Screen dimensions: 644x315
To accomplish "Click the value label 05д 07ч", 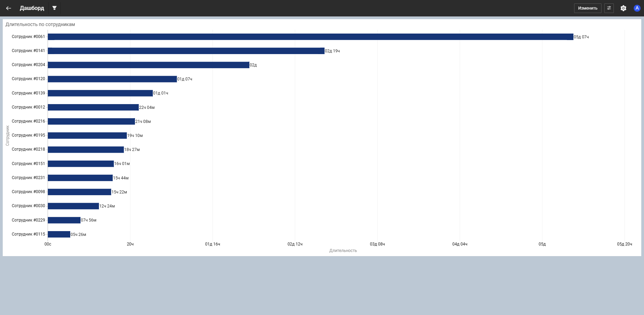I will [x=581, y=37].
